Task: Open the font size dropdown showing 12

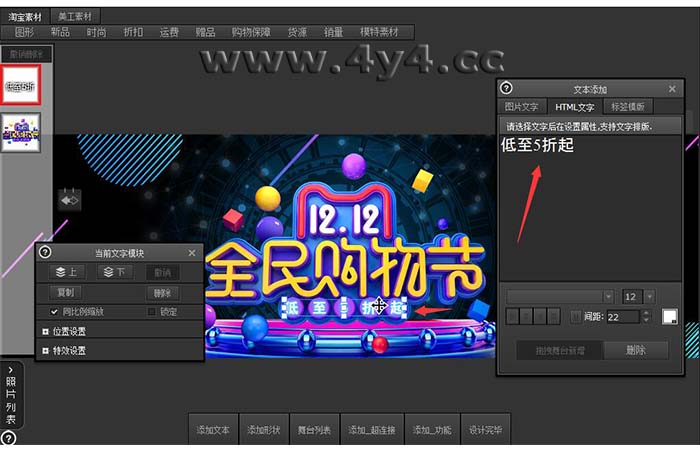Action: [x=649, y=297]
